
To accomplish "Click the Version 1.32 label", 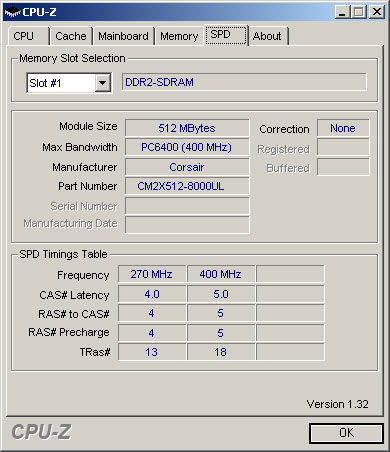I will (x=337, y=404).
